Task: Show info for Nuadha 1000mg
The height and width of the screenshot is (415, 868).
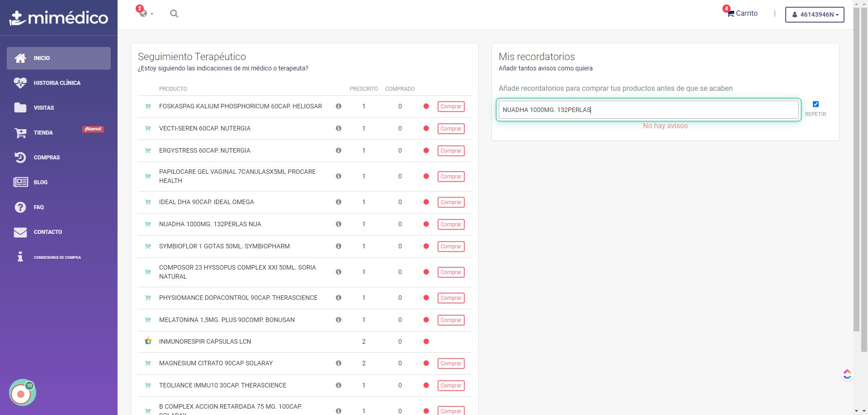Action: click(x=338, y=224)
